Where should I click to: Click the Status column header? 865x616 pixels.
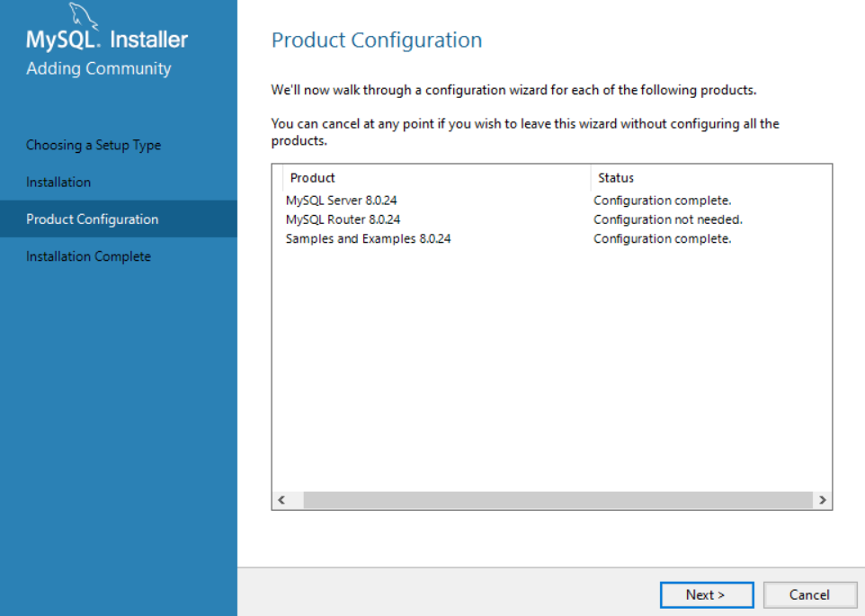[710, 177]
